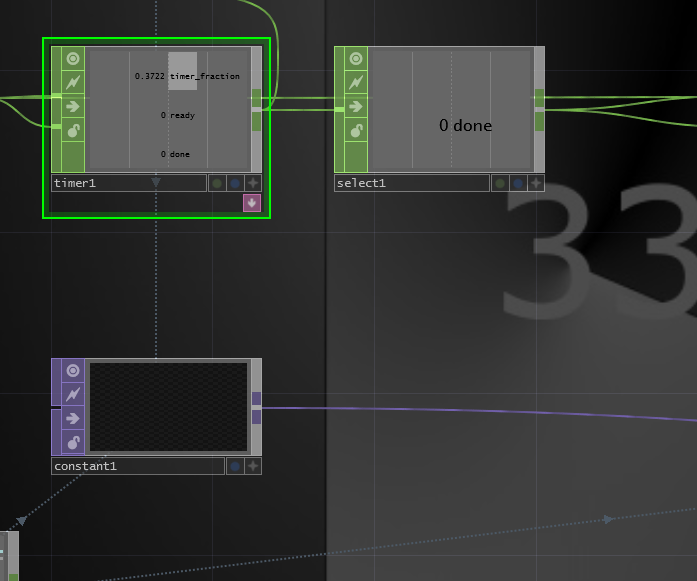Click the constant1 viewer thumbnail
This screenshot has height=581, width=697.
168,406
